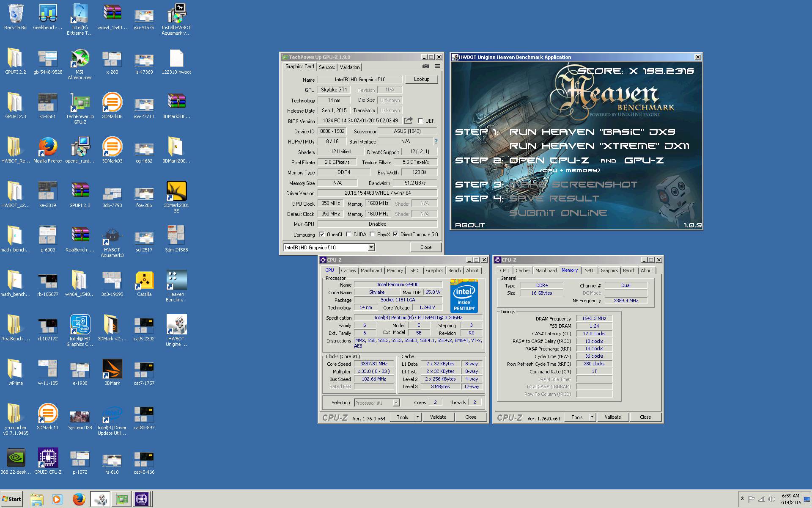
Task: Open HWBOT Aquamark3 desktop shortcut
Action: pos(112,242)
